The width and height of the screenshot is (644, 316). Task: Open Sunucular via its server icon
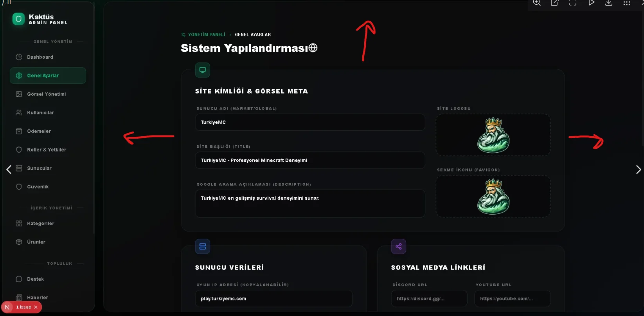pos(19,168)
